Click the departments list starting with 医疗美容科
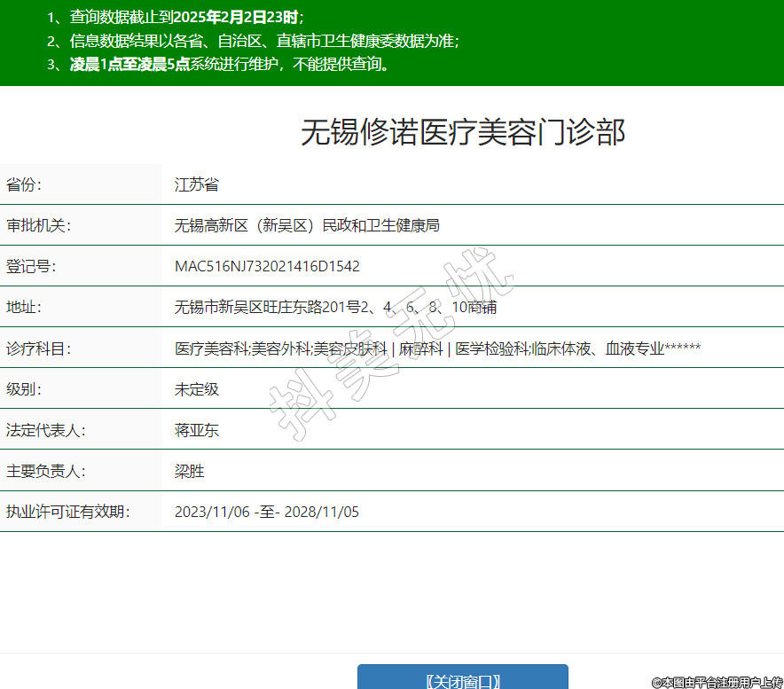This screenshot has width=784, height=689. coord(437,348)
